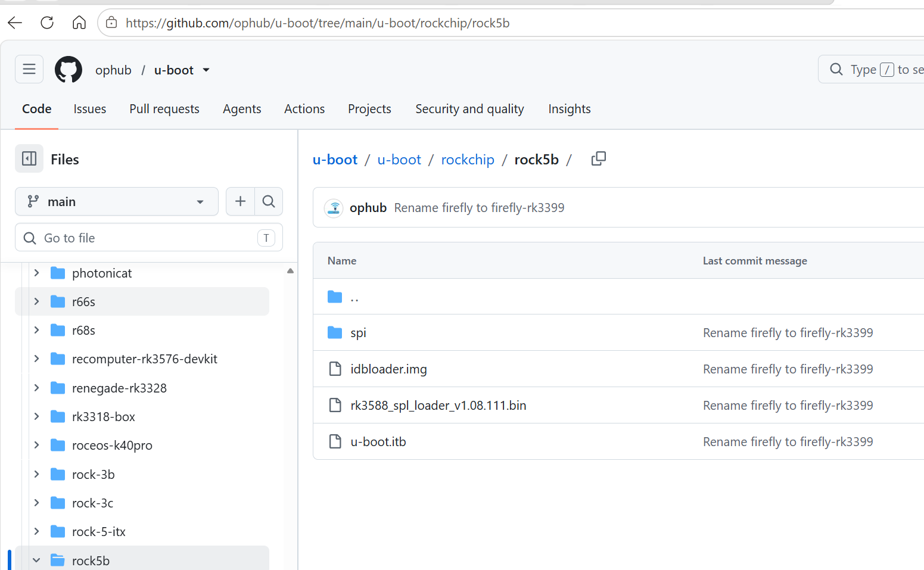Select the rock-5-itx tree folder name
The width and height of the screenshot is (924, 570).
pyautogui.click(x=99, y=532)
